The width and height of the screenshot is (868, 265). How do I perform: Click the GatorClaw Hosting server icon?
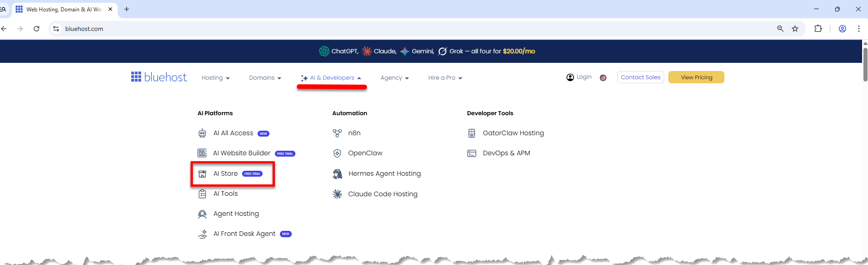[472, 133]
